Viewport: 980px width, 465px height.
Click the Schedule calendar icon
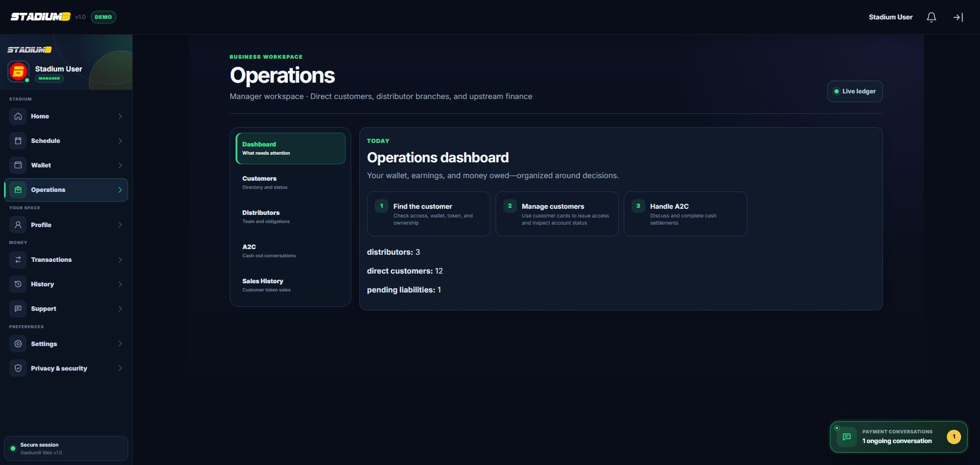[18, 141]
